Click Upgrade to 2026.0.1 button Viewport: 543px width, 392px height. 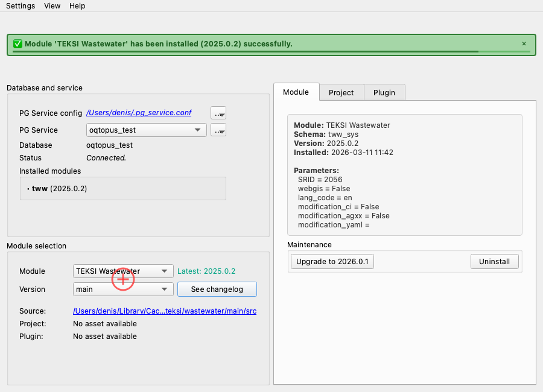pyautogui.click(x=332, y=261)
